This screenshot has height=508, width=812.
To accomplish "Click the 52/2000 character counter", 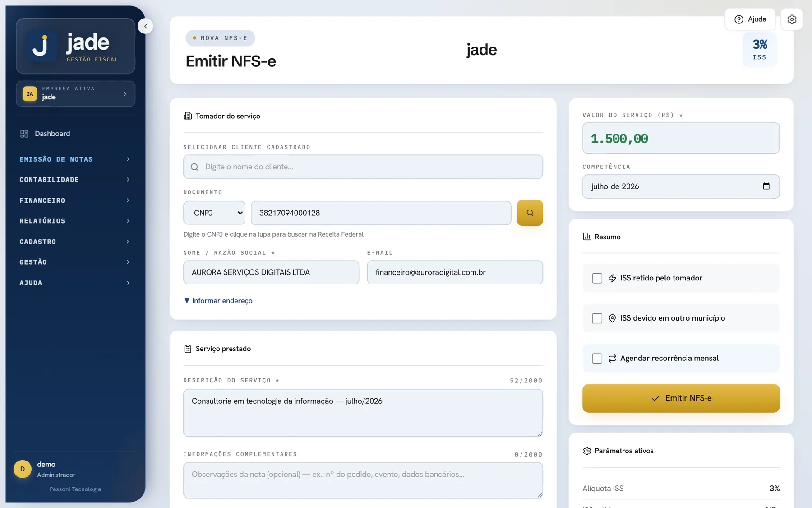I will point(526,381).
